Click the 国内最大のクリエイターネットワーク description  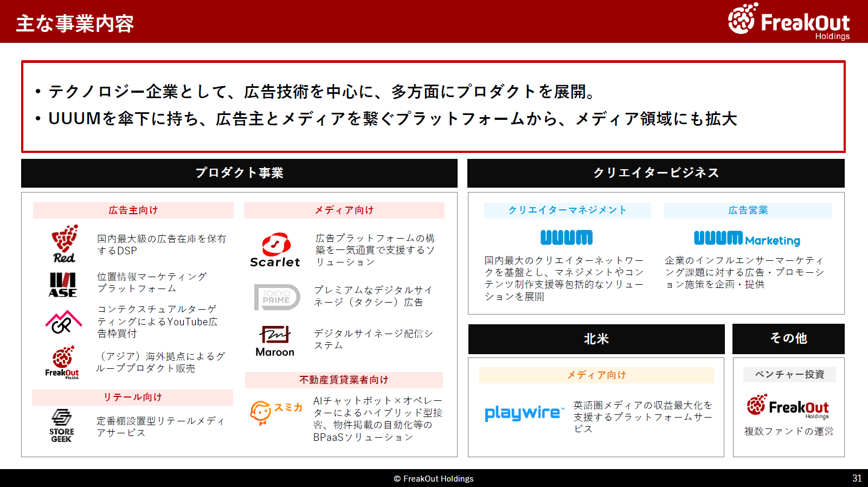(564, 279)
